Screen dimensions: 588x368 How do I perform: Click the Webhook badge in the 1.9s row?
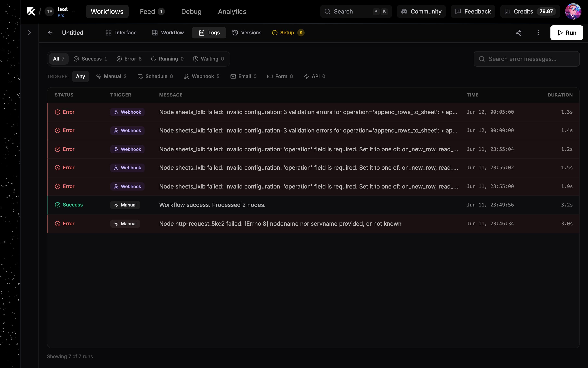pos(127,186)
